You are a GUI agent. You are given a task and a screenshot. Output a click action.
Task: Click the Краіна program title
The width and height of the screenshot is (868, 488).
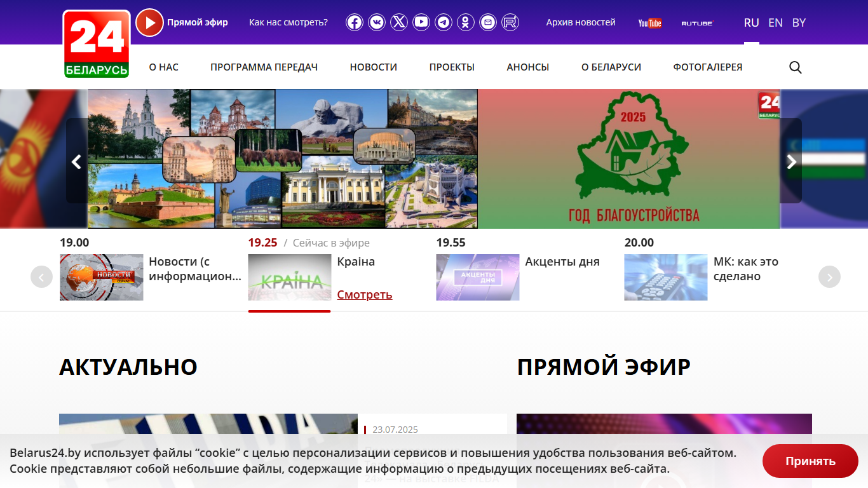(x=356, y=262)
